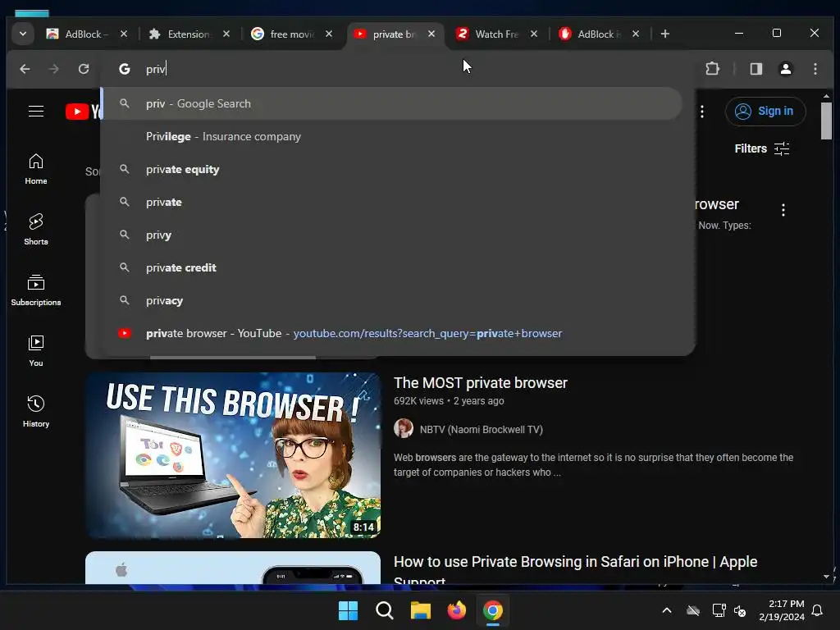Click the muted volume tray icon
The height and width of the screenshot is (630, 840).
(740, 610)
